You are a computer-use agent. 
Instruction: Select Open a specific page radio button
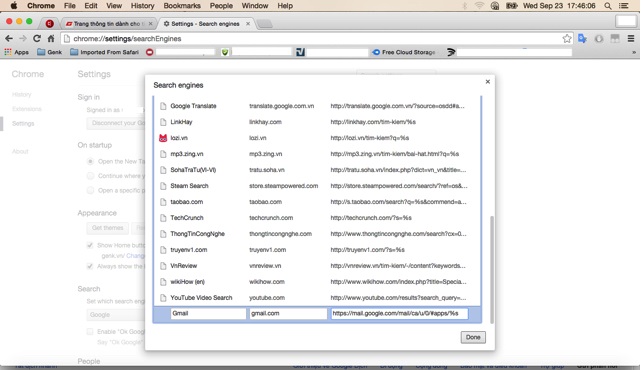coord(90,191)
